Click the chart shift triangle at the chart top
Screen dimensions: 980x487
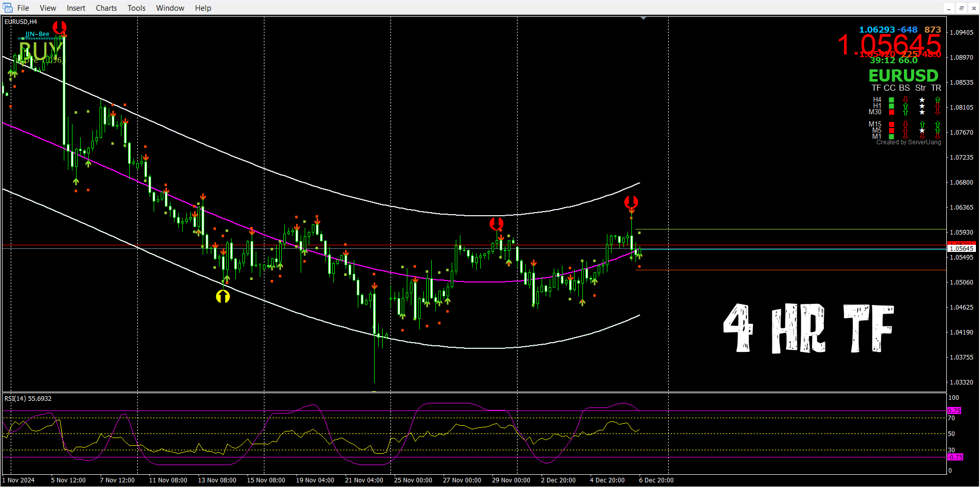(x=644, y=18)
